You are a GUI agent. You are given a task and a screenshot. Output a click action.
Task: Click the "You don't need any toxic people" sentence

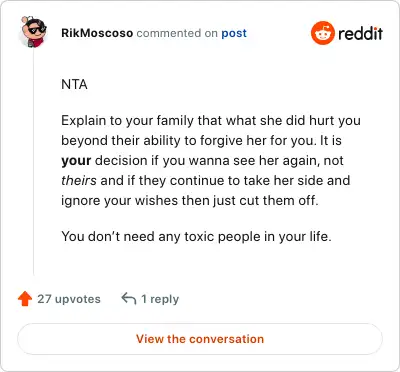196,237
